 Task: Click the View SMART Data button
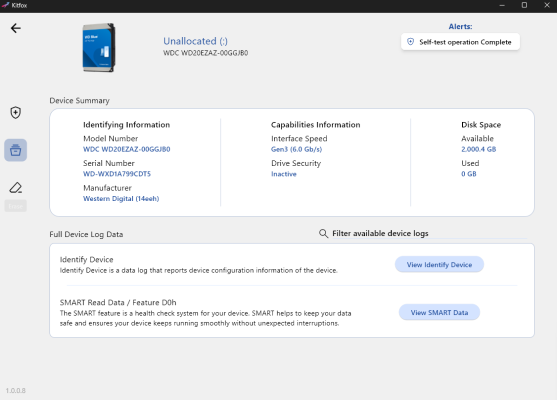[x=439, y=313]
